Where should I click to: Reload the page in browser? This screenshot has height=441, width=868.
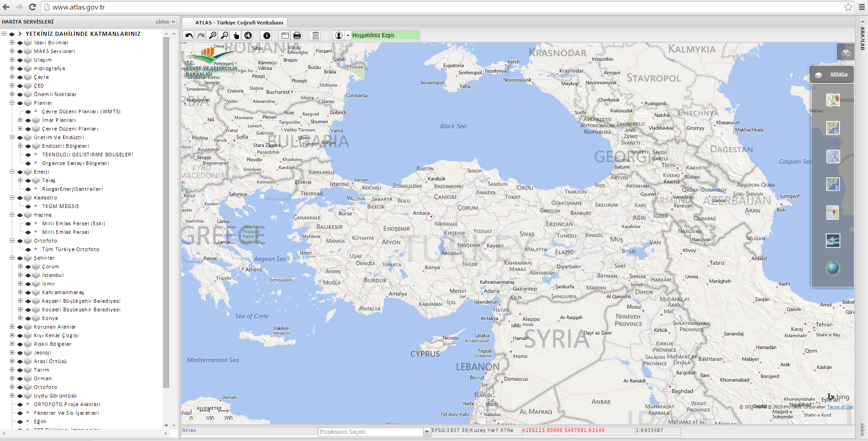[32, 7]
